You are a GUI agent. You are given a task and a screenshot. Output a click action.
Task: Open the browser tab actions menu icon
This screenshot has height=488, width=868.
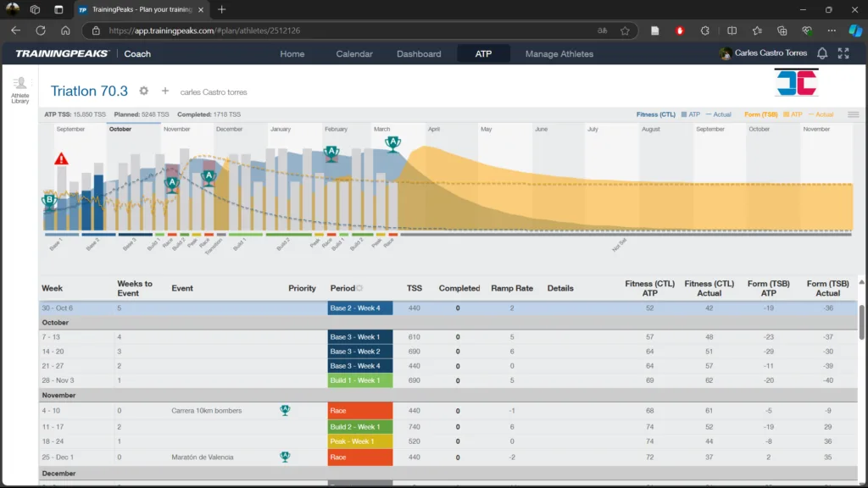pyautogui.click(x=58, y=9)
